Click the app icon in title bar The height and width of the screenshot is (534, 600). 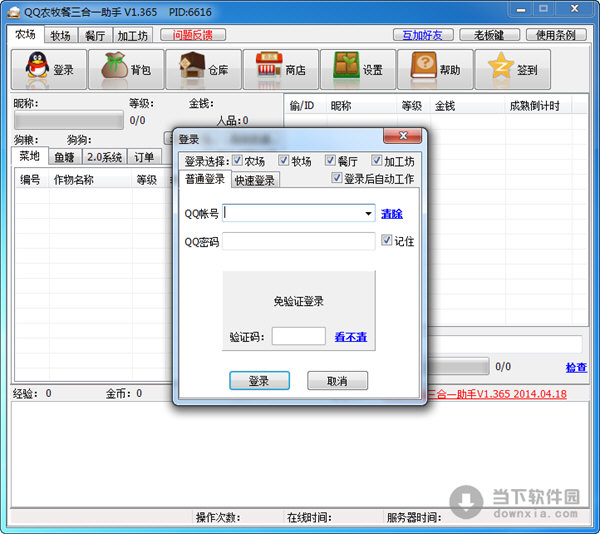tap(13, 12)
